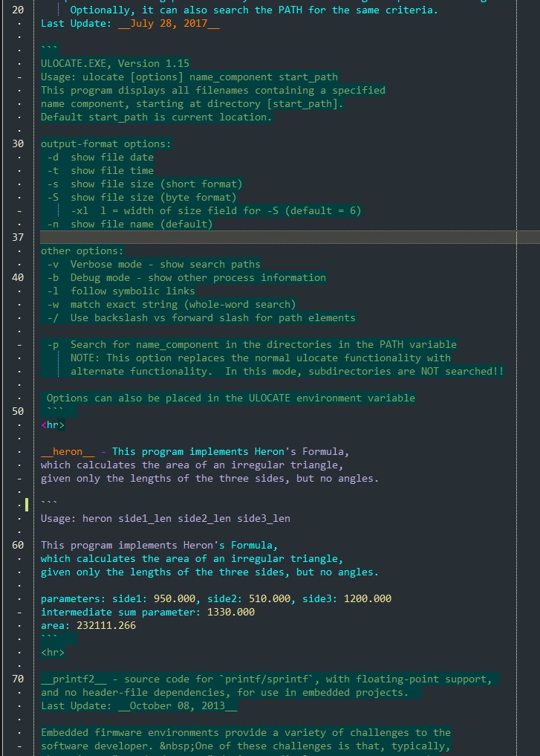
Task: Click the '-l follow symbolic links' line
Action: coord(121,291)
